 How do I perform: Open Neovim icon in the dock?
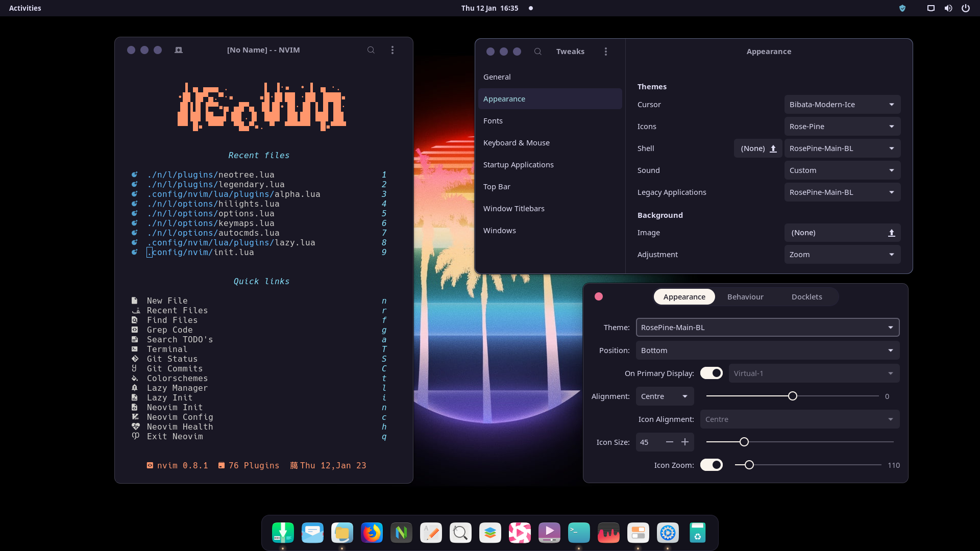coord(401,533)
